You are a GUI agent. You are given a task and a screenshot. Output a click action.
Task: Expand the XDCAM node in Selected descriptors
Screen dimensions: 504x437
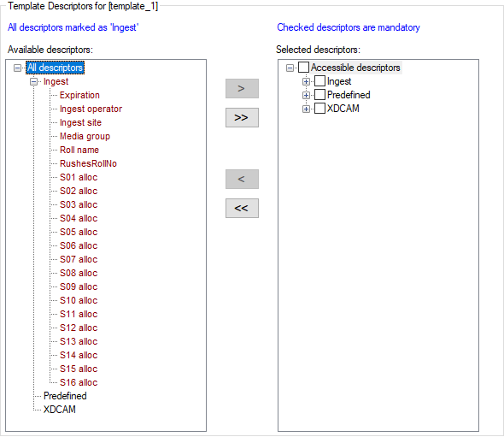306,109
